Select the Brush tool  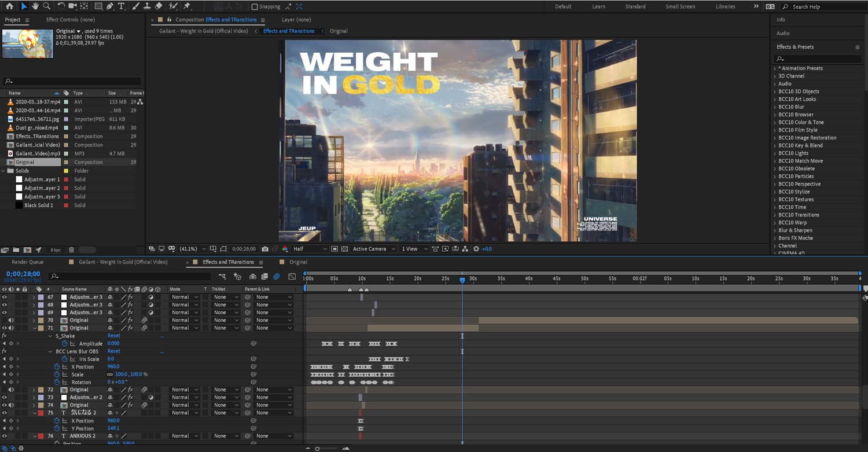[135, 6]
